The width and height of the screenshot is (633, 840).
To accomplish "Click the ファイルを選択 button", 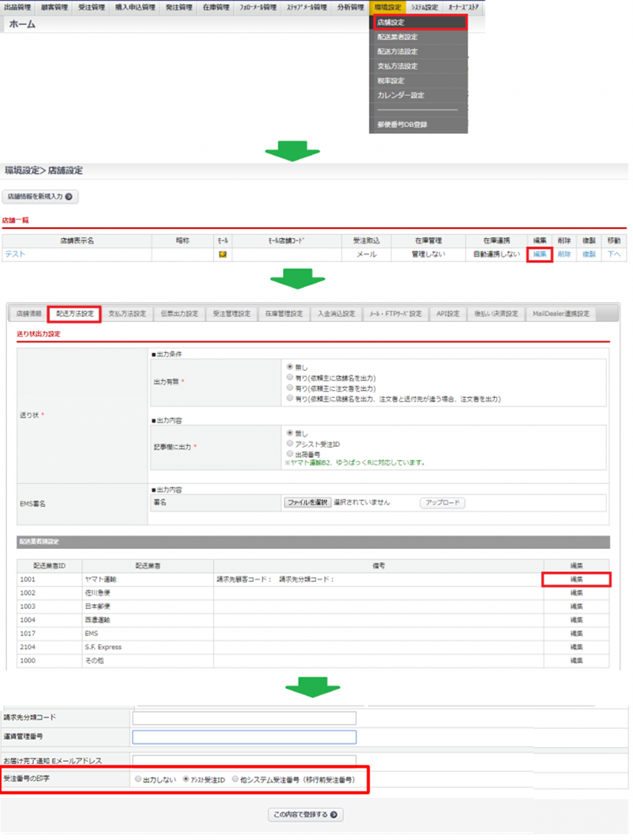I will pyautogui.click(x=308, y=502).
